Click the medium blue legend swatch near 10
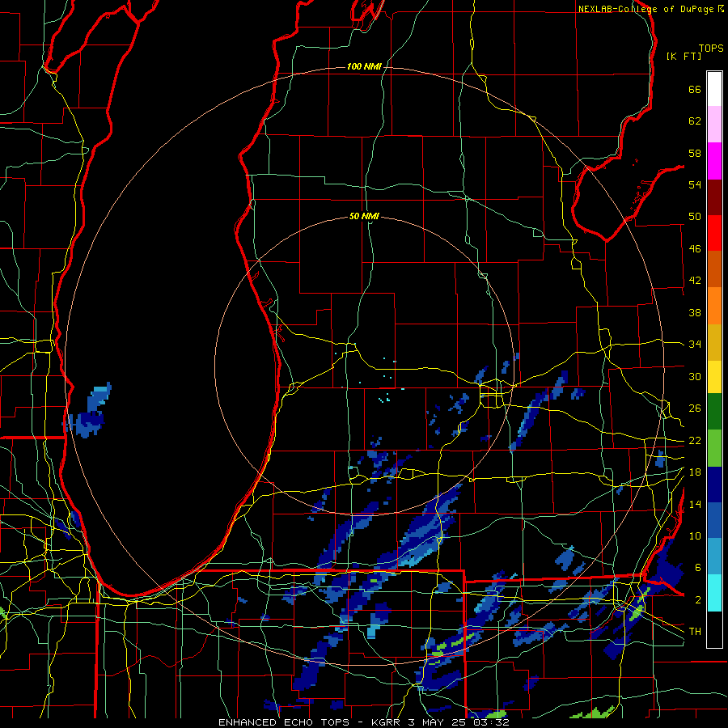The image size is (728, 728). point(714,521)
